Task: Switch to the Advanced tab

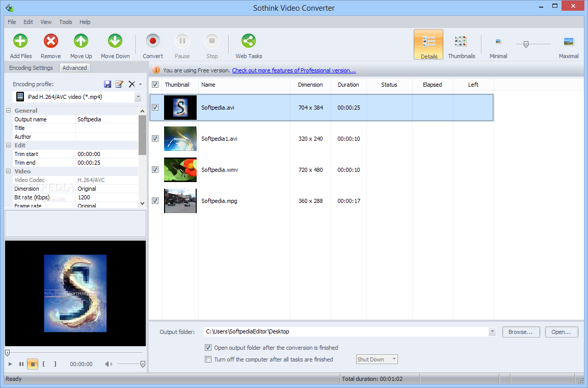Action: click(x=74, y=68)
